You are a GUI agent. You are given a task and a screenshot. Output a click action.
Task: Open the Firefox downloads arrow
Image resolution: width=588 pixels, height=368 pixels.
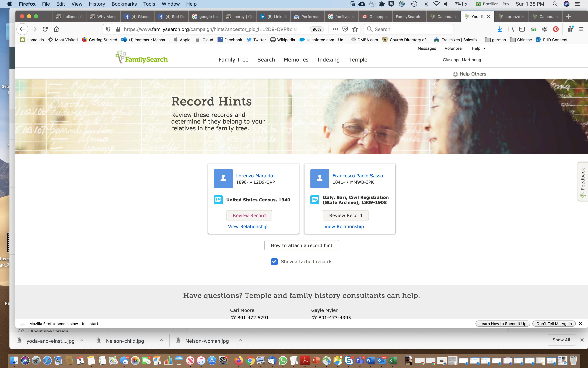pos(500,29)
